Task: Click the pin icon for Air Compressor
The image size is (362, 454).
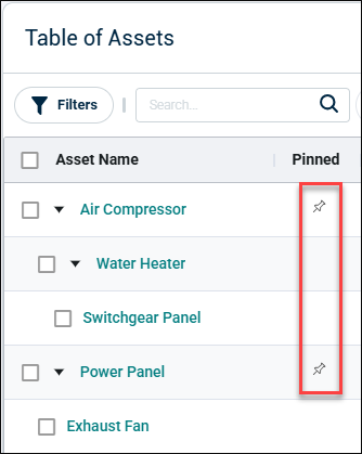Action: (319, 207)
